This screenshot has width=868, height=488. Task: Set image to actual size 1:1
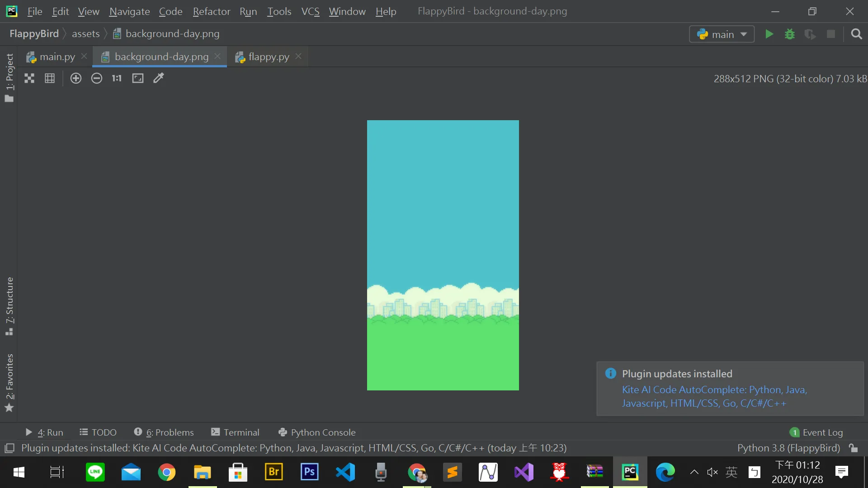(117, 78)
